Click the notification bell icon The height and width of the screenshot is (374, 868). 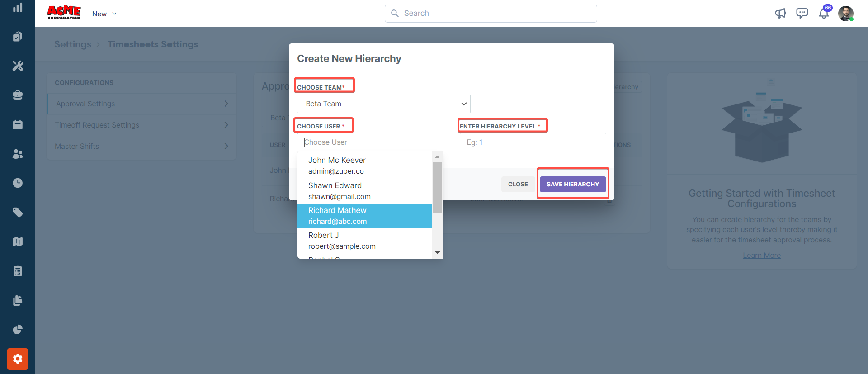point(824,14)
